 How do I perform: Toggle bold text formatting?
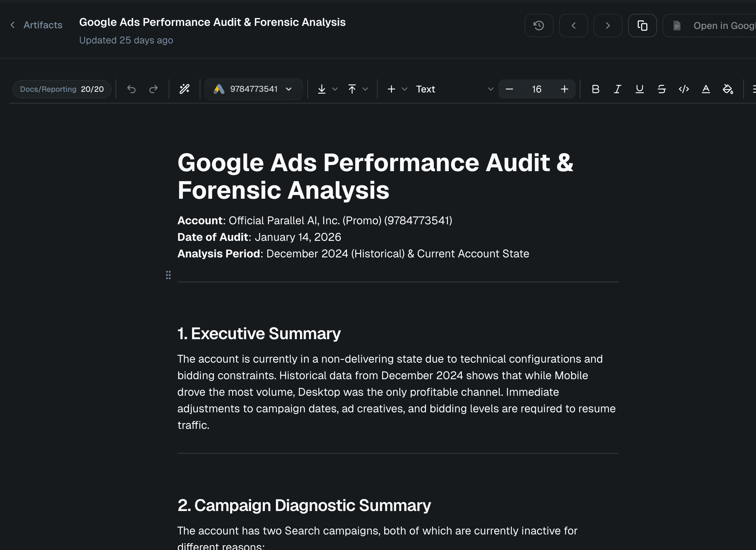pos(595,89)
